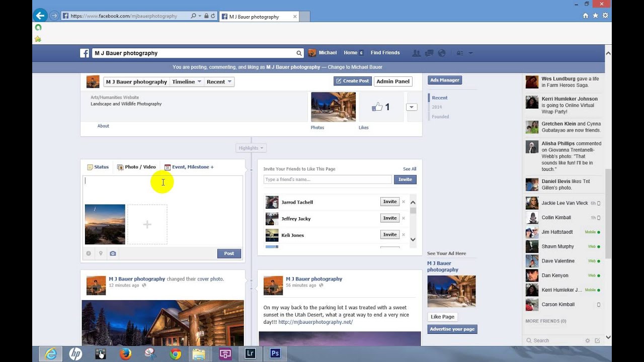Open the account menu arrow in the top bar

coord(470,53)
